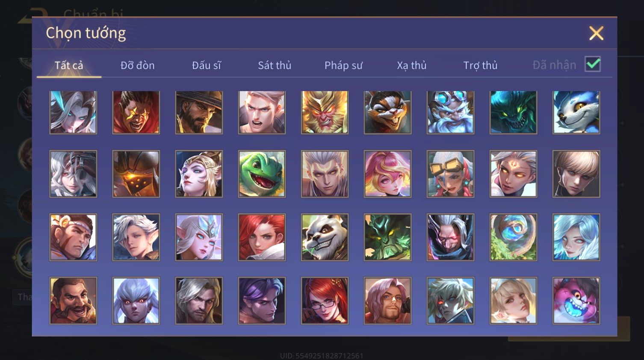The width and height of the screenshot is (644, 360).
Task: Switch to the Trợ thủ tab
Action: [x=480, y=65]
